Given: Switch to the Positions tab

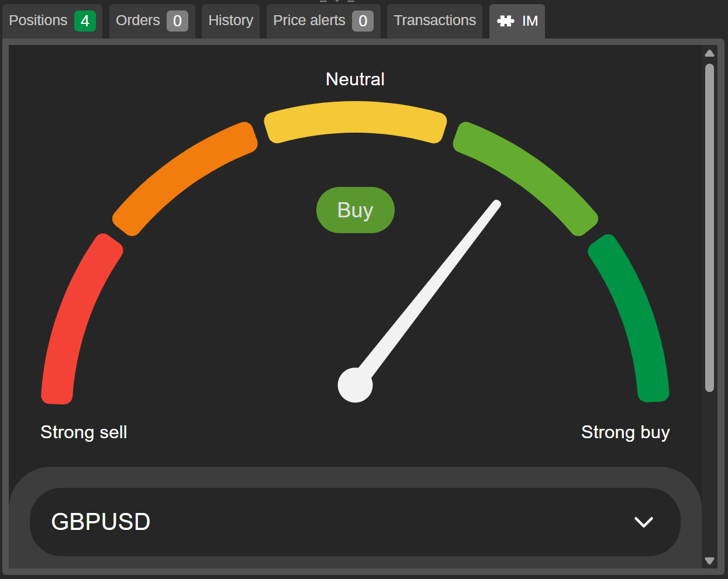Looking at the screenshot, I should tap(39, 21).
